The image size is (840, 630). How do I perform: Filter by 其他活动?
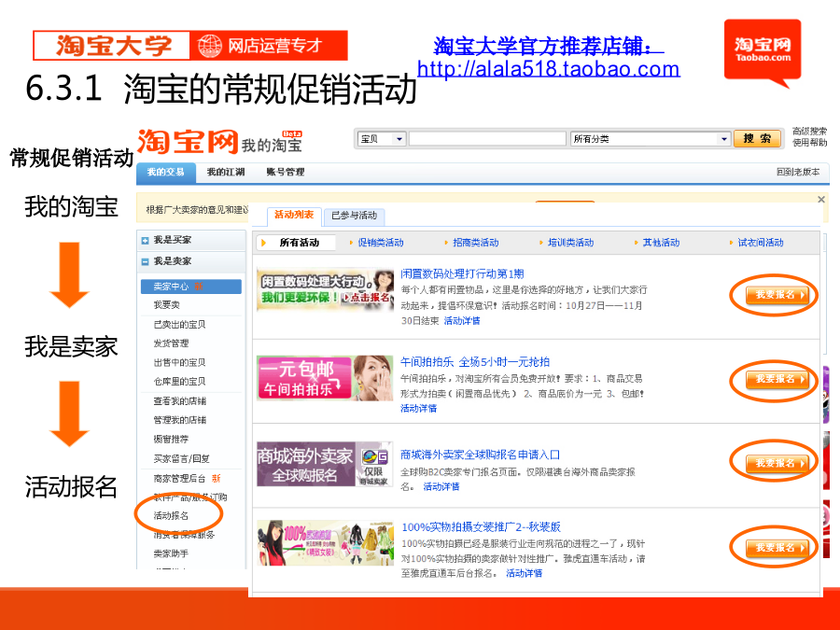click(x=661, y=243)
